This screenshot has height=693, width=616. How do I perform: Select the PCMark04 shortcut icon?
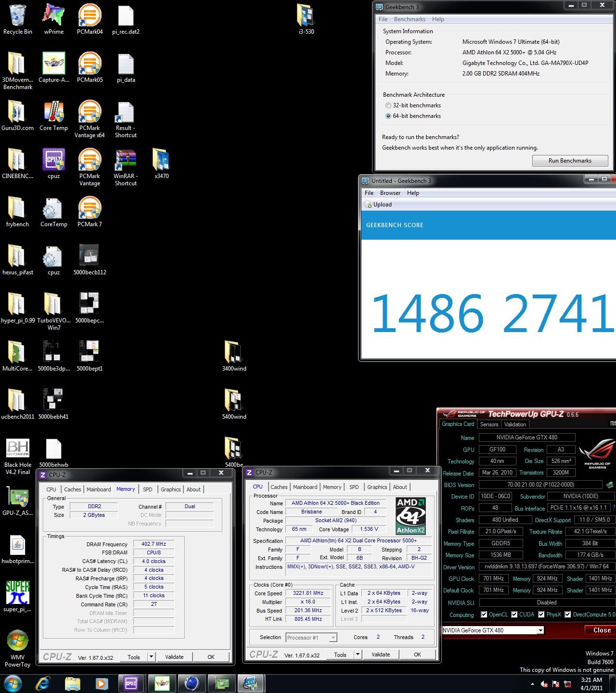pyautogui.click(x=90, y=15)
